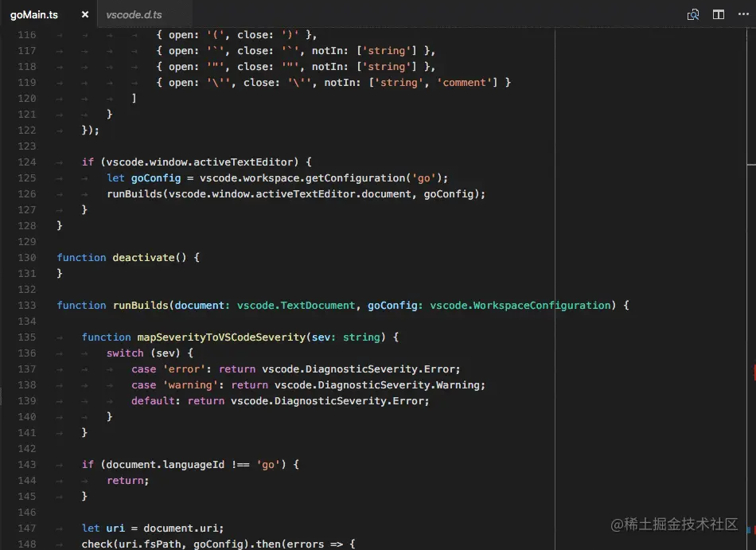Click 'languageId' on line 143
Image resolution: width=756 pixels, height=550 pixels.
(193, 464)
